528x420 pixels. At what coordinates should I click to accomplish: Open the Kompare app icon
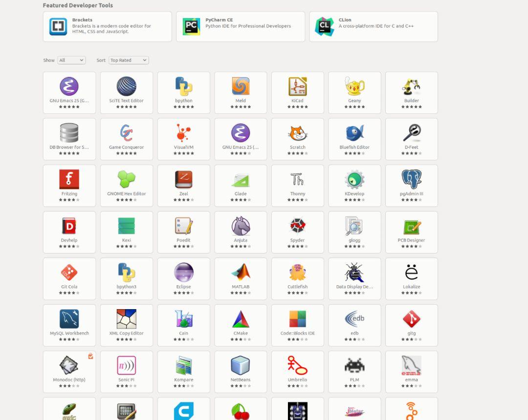183,365
